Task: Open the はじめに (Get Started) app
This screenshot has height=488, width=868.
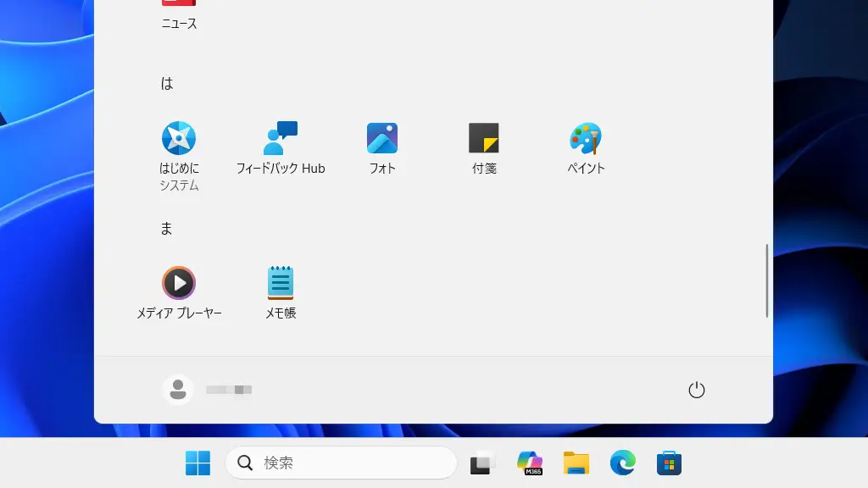Action: (x=179, y=138)
